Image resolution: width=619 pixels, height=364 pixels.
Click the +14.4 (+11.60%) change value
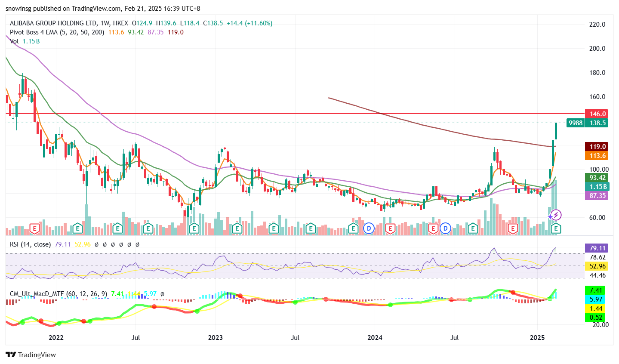249,23
